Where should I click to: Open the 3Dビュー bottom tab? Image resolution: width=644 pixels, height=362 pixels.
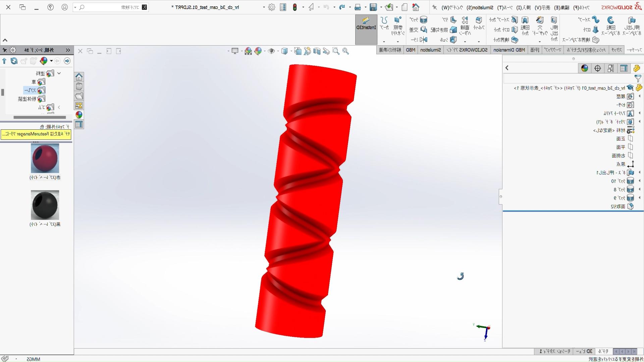(585, 351)
